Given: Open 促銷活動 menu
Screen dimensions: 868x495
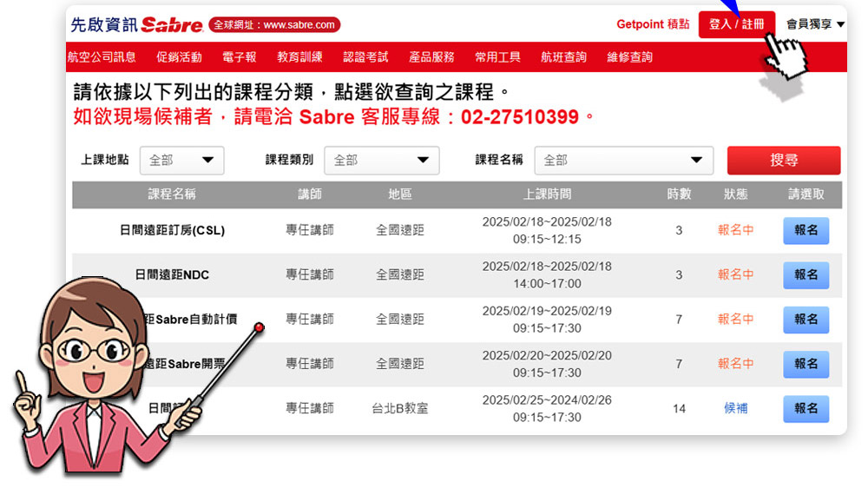Looking at the screenshot, I should point(179,57).
